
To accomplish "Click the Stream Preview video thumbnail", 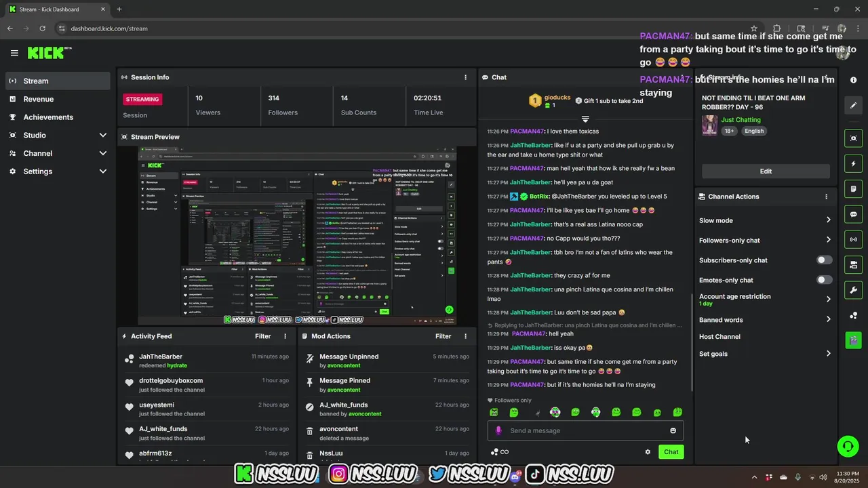I will click(297, 236).
